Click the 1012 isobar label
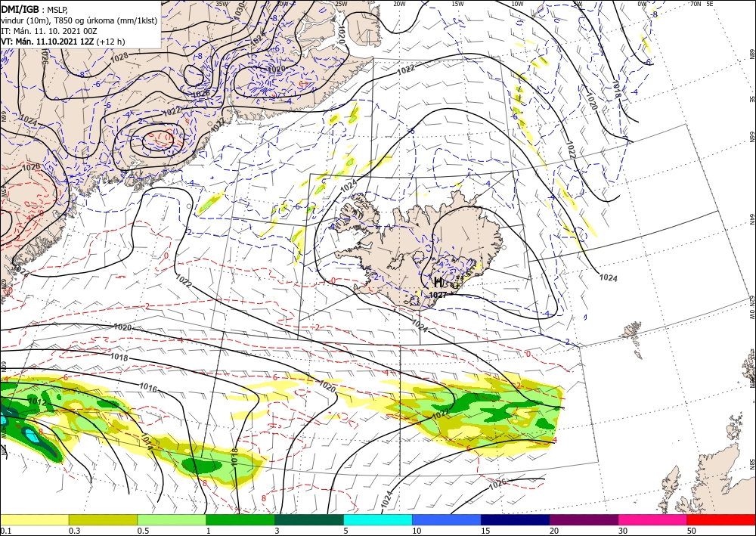The height and width of the screenshot is (536, 756). 37,402
